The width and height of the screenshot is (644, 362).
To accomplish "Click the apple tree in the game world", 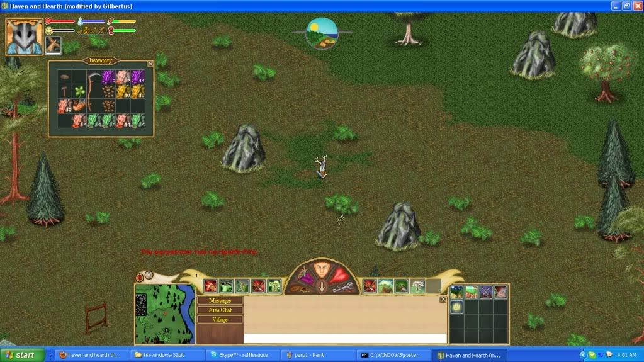I will tap(606, 72).
